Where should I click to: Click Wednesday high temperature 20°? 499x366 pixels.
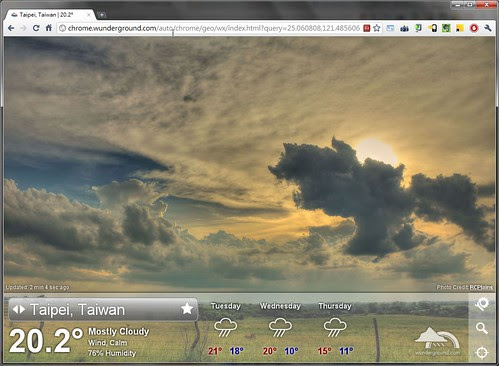coord(270,351)
